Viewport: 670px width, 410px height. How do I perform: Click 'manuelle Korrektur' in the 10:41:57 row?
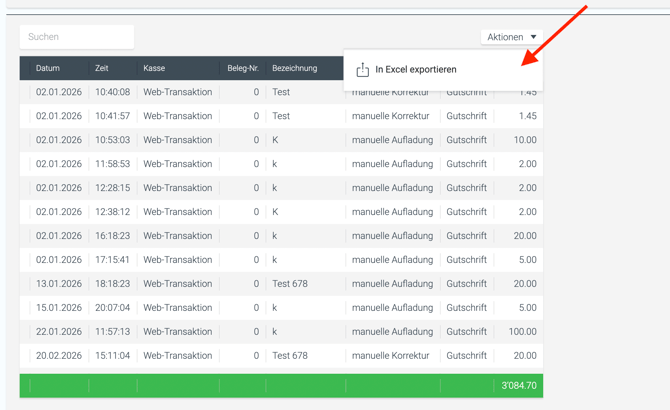(391, 116)
